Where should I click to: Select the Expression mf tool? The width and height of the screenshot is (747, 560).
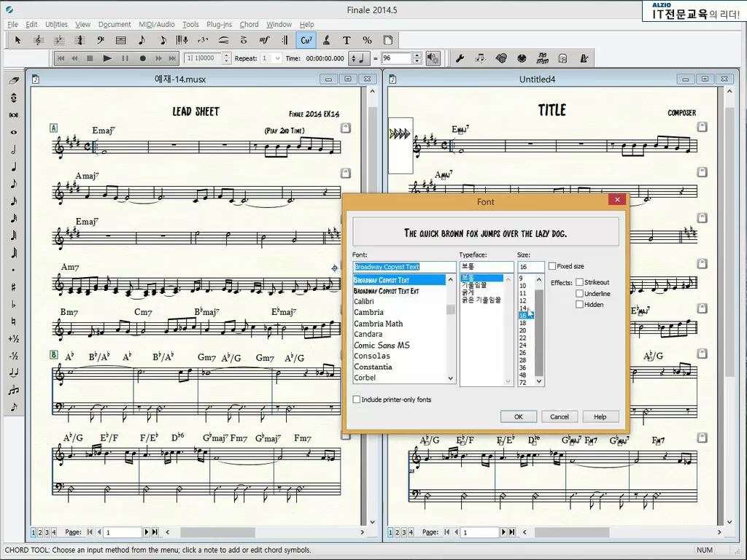[264, 41]
